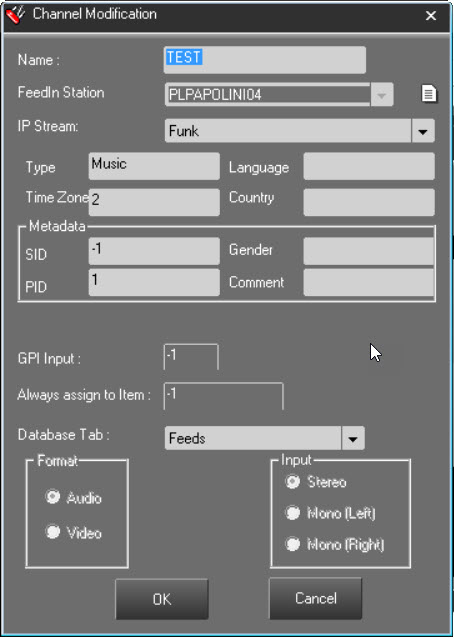Choose Stereo input option

pyautogui.click(x=292, y=481)
